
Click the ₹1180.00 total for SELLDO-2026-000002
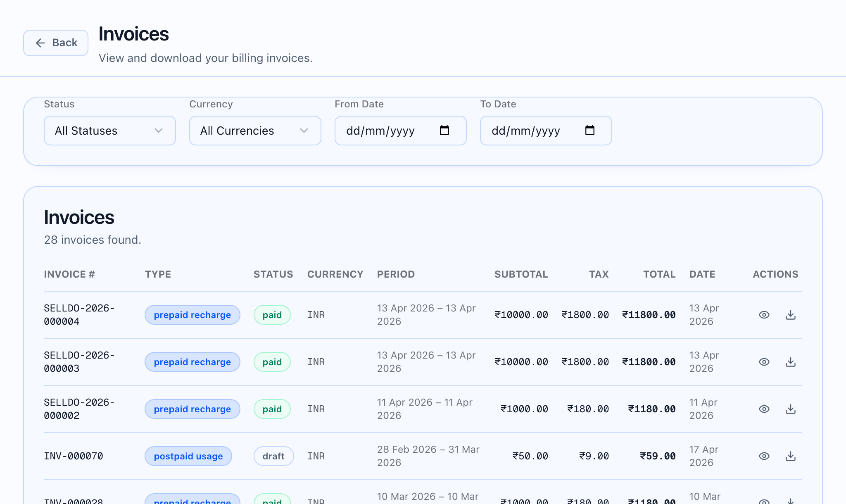click(x=652, y=409)
